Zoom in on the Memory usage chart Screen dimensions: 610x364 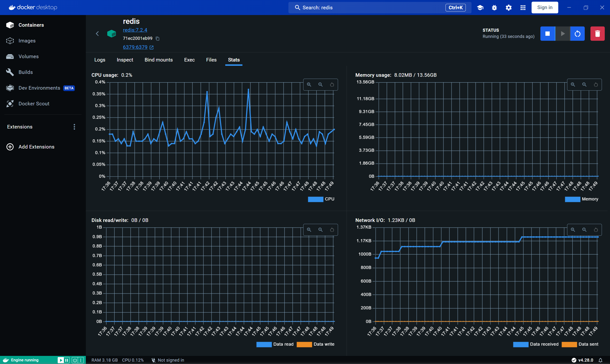click(573, 85)
